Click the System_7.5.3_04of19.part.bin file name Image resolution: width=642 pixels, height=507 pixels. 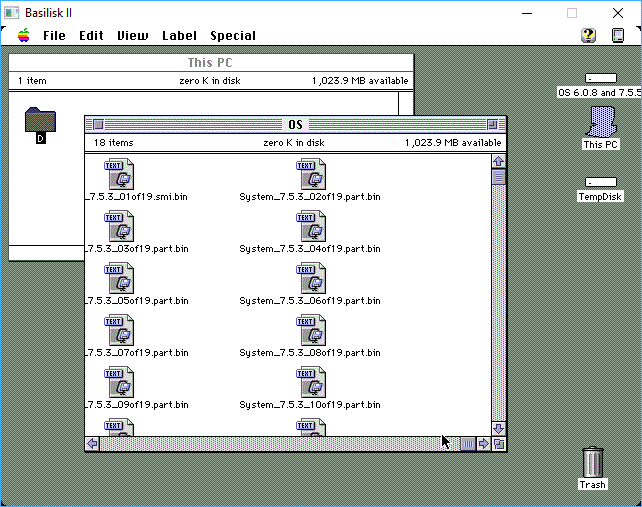[x=310, y=249]
